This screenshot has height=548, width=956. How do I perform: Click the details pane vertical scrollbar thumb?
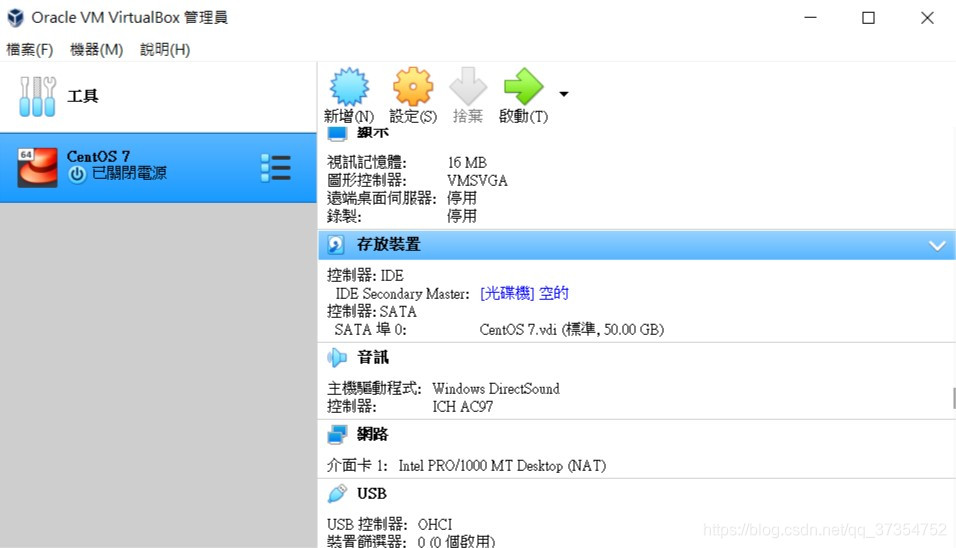954,399
